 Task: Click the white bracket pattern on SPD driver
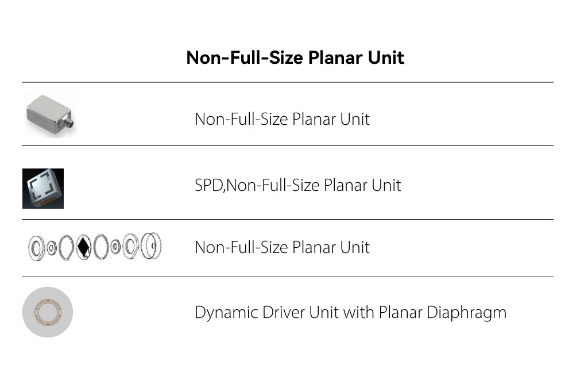coord(42,187)
